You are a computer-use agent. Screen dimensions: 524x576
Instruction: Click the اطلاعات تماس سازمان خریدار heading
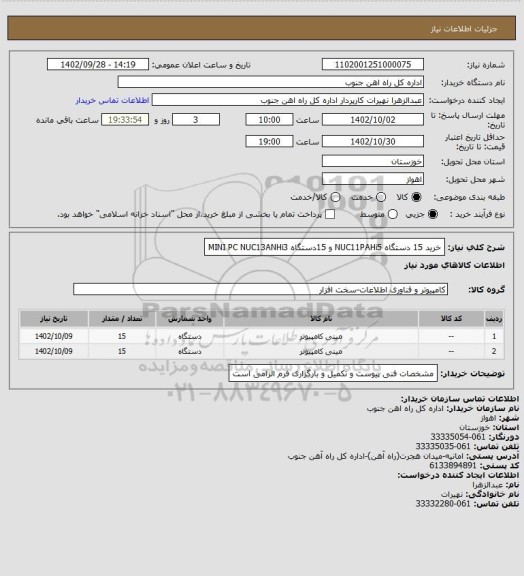pos(460,399)
